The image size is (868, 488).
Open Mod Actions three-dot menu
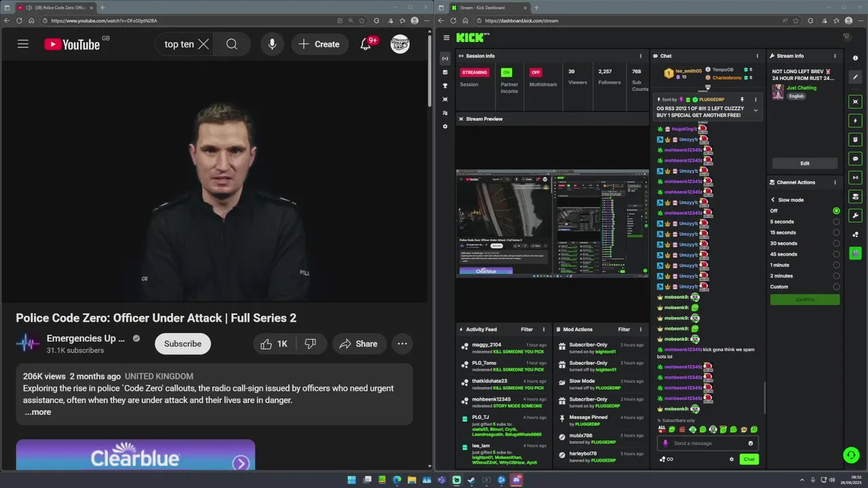[641, 329]
